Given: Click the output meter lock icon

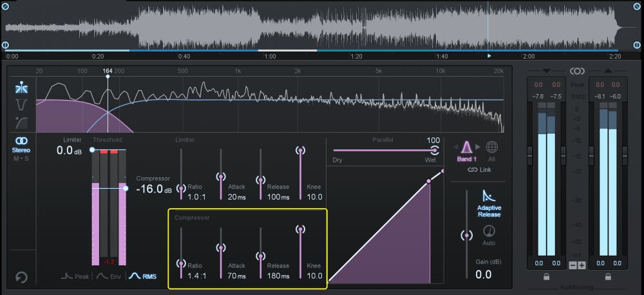Looking at the screenshot, I should pos(609,277).
